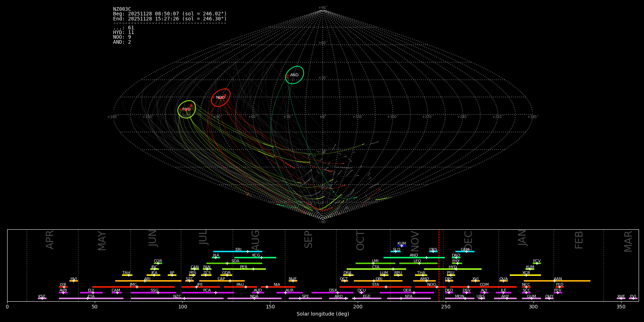Screen dimensions: 644x322
Task: Click the KSE shower marker in timeline
Action: pos(42,298)
